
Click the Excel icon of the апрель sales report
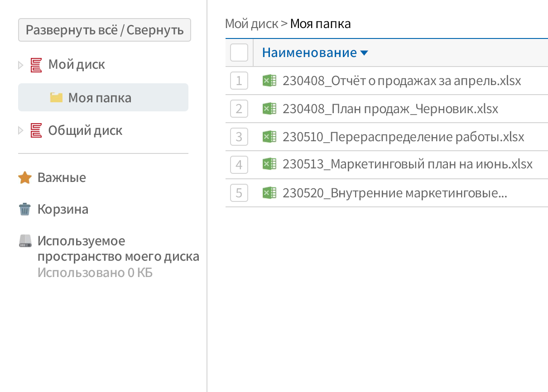click(x=269, y=81)
